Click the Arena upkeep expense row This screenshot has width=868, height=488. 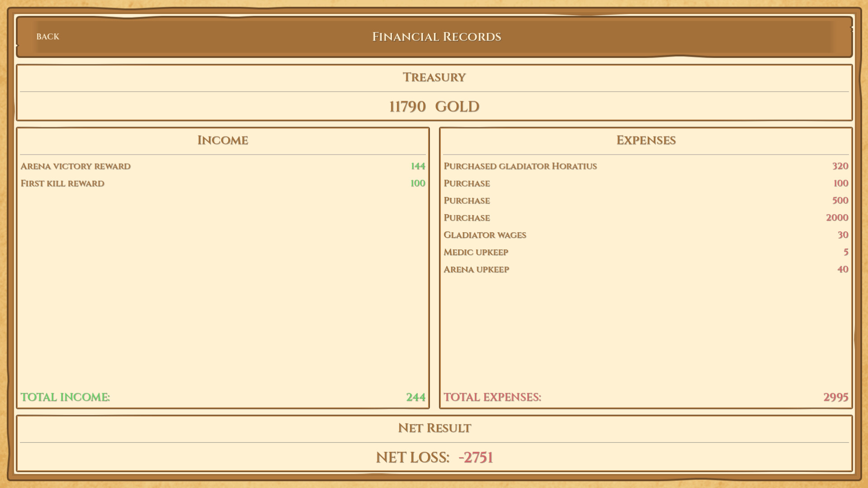pyautogui.click(x=476, y=269)
